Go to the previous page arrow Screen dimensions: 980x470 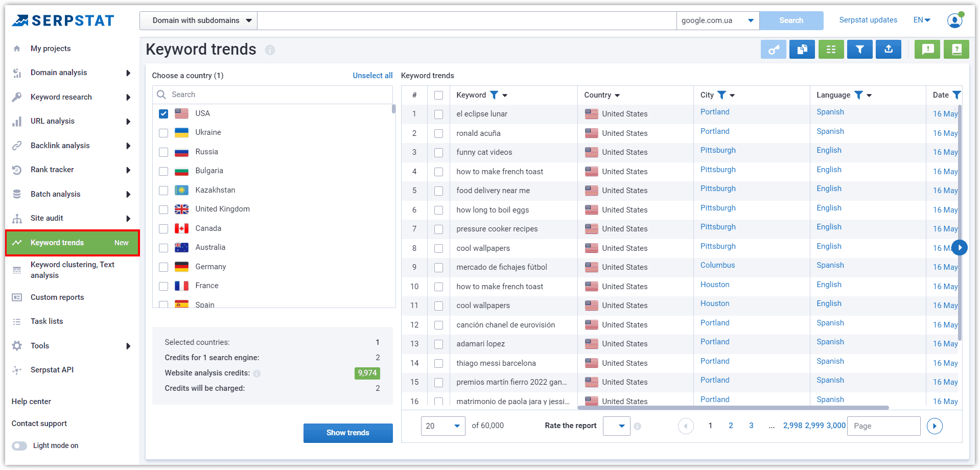686,426
